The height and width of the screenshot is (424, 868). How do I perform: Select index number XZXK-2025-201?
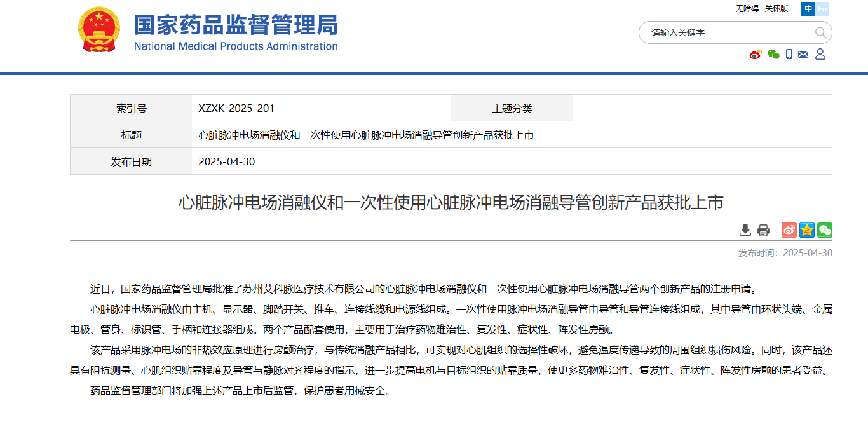[x=236, y=109]
